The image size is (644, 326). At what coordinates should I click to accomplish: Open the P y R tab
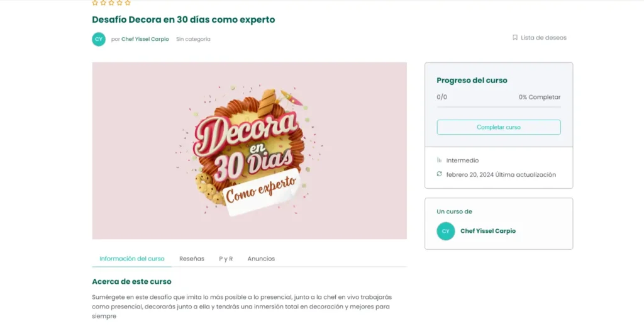pyautogui.click(x=226, y=259)
